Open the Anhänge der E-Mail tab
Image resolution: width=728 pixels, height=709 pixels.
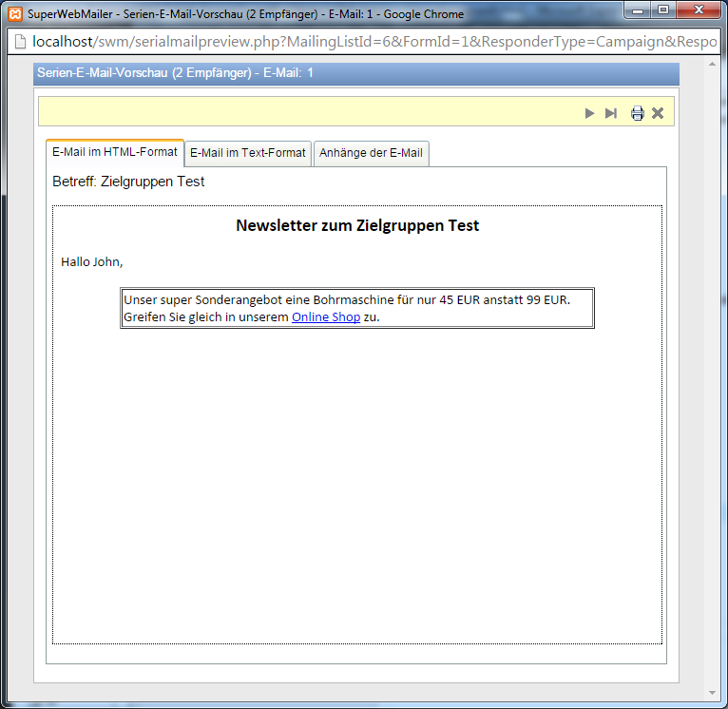coord(371,153)
